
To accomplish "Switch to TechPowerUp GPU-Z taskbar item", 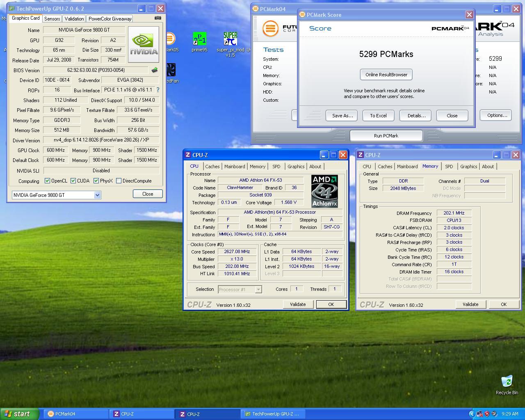I will coord(273,414).
